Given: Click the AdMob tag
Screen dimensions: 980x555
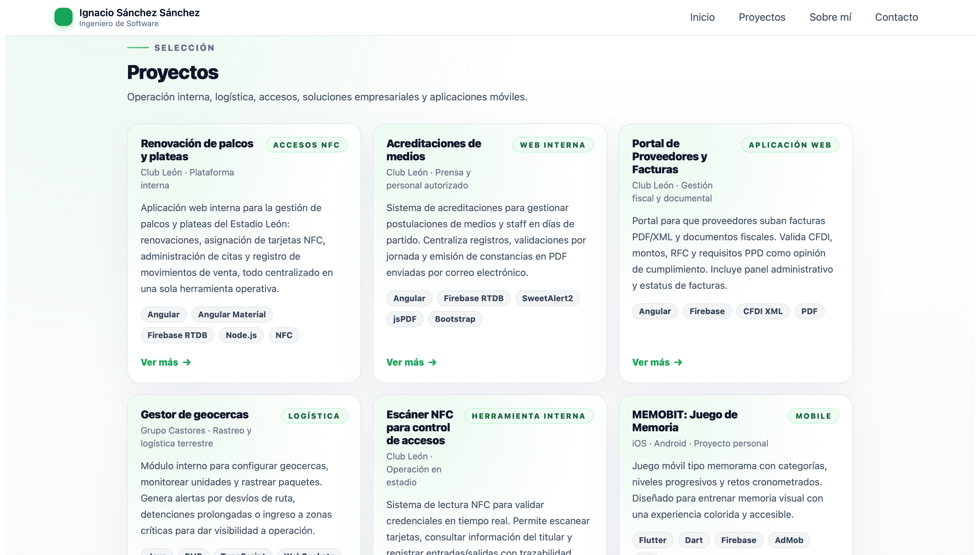Looking at the screenshot, I should (x=789, y=540).
